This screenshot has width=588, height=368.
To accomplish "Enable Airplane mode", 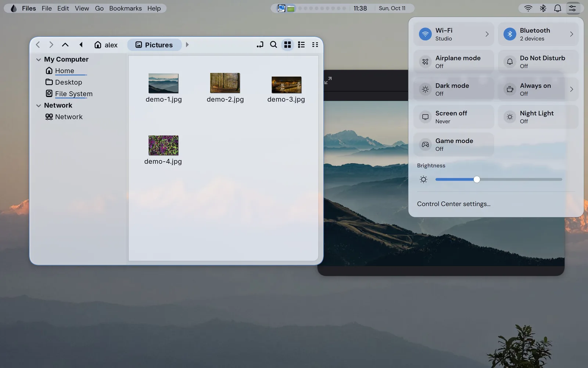I will pyautogui.click(x=453, y=62).
